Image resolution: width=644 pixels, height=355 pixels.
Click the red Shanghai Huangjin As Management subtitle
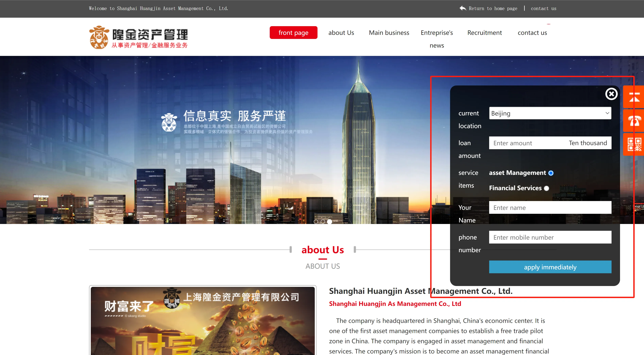(395, 304)
